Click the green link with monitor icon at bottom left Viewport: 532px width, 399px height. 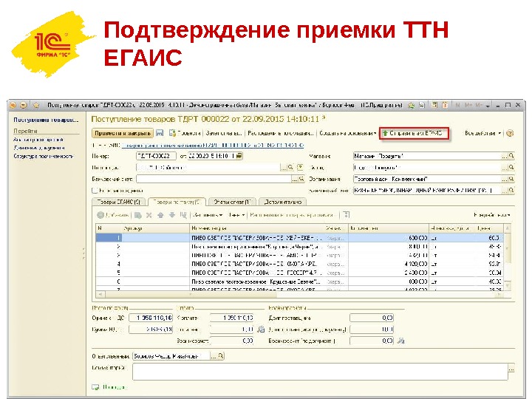click(x=109, y=387)
